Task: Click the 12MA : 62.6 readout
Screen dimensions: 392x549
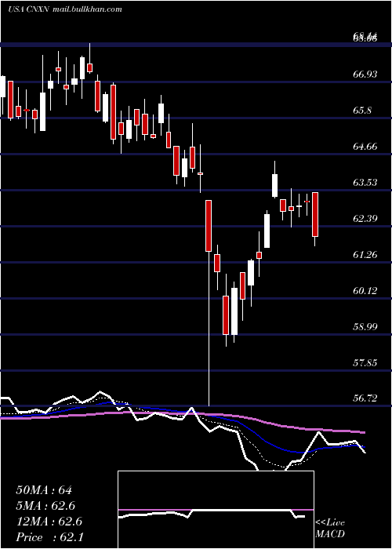Action: 49,522
